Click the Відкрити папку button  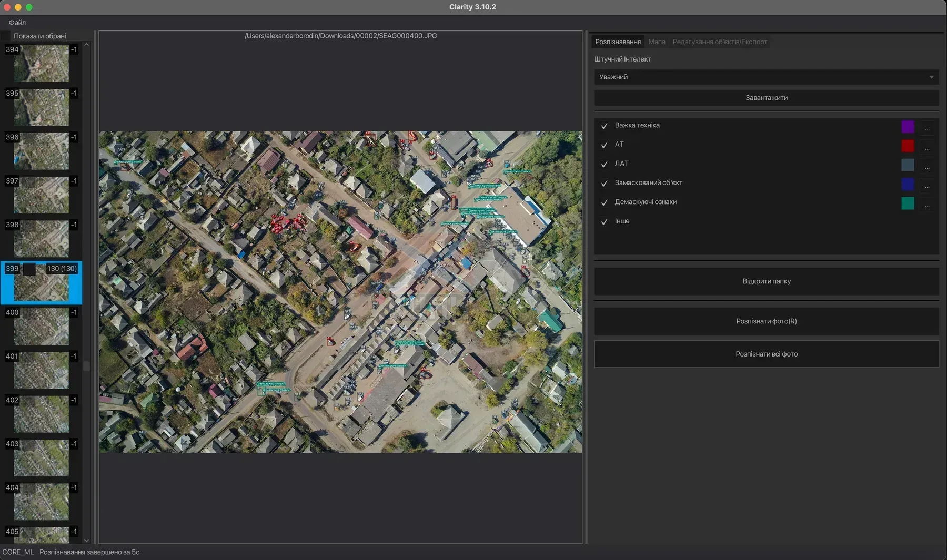point(766,281)
